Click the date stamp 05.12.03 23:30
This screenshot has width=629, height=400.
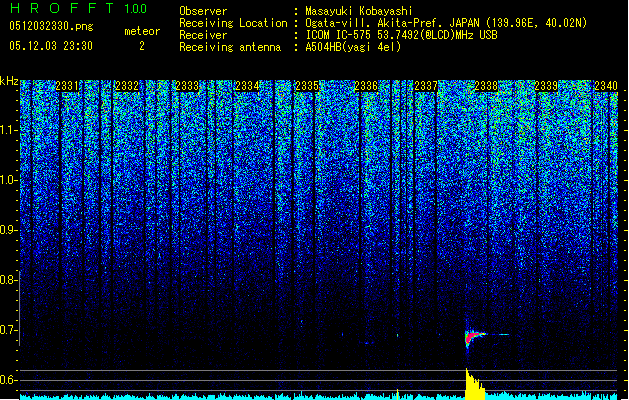click(x=51, y=46)
